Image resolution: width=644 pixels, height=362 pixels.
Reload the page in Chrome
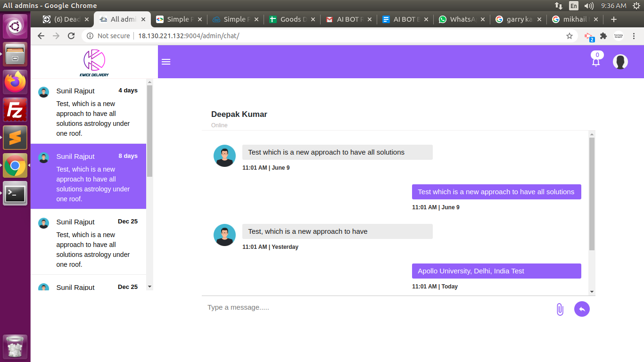(x=71, y=36)
